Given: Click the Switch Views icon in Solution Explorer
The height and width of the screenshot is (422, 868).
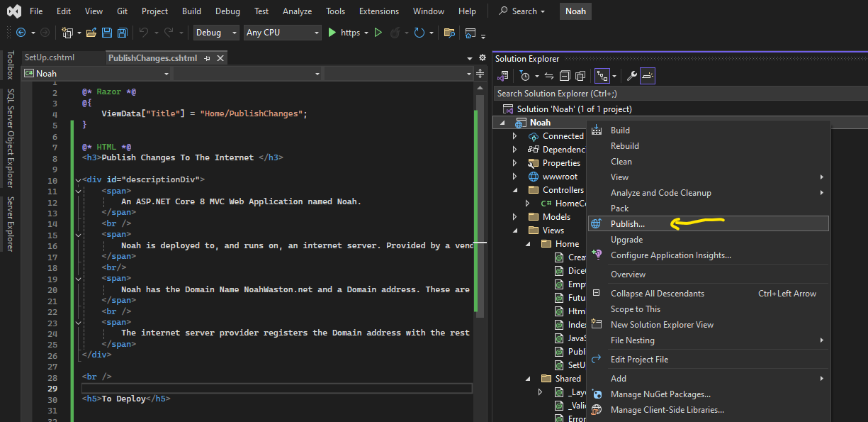Looking at the screenshot, I should pos(503,76).
